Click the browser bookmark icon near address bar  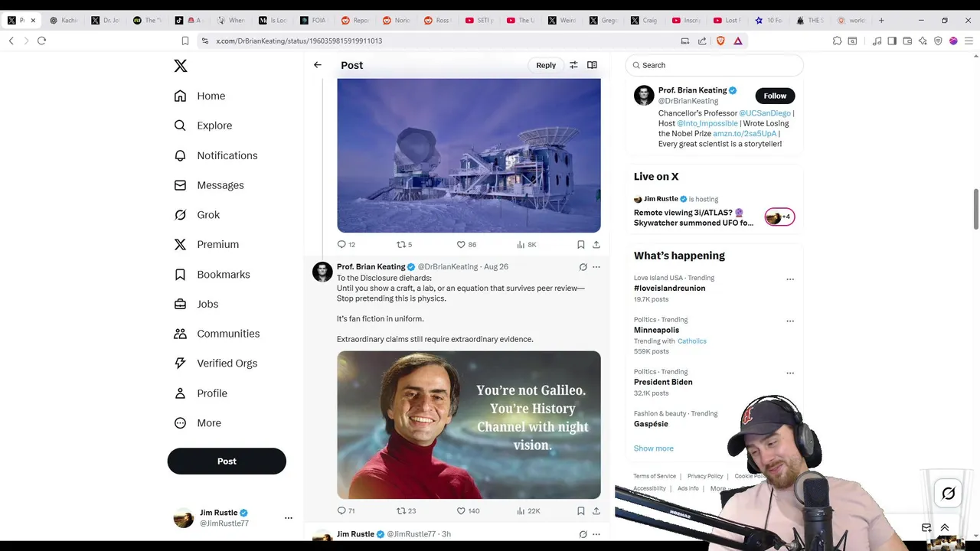coord(185,41)
